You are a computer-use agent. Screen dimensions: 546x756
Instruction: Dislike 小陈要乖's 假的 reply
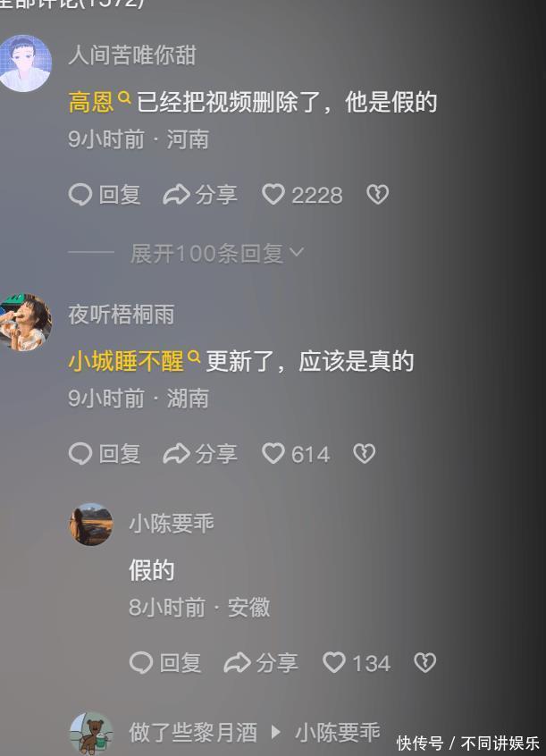(x=425, y=662)
